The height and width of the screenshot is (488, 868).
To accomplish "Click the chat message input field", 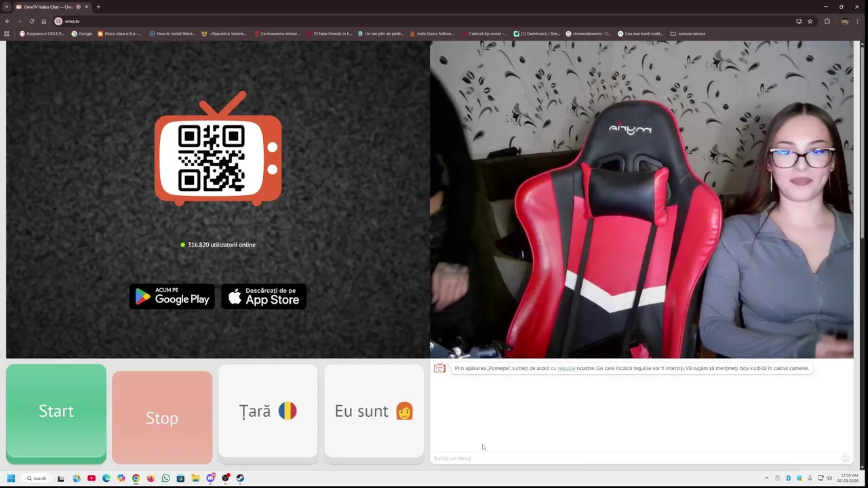I will tap(635, 458).
